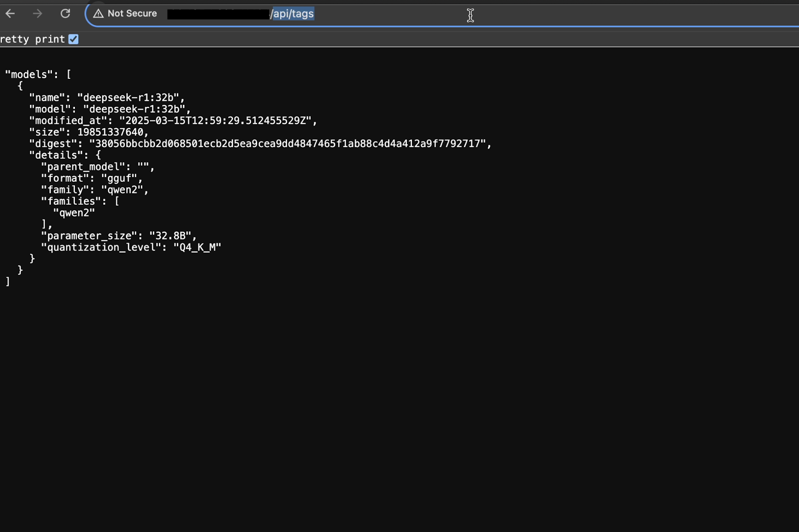Click the "quantization_level" Q4_K_M value
Image resolution: width=799 pixels, height=532 pixels.
coord(197,247)
